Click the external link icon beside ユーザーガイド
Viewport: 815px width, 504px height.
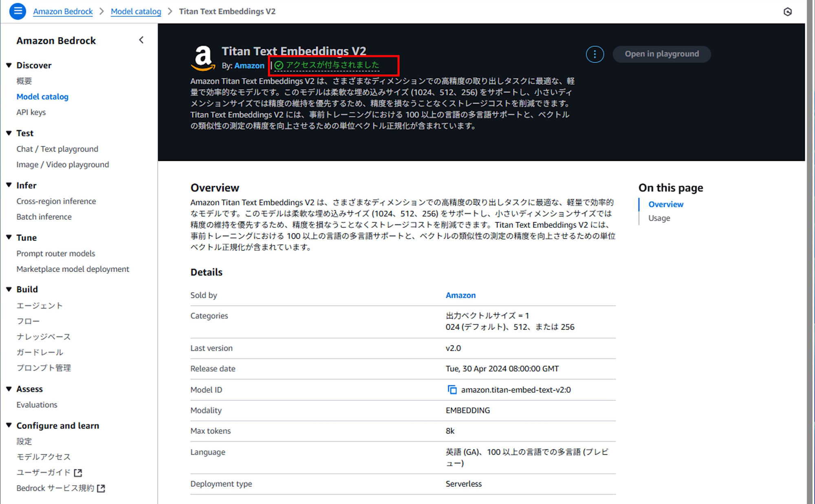pyautogui.click(x=78, y=473)
